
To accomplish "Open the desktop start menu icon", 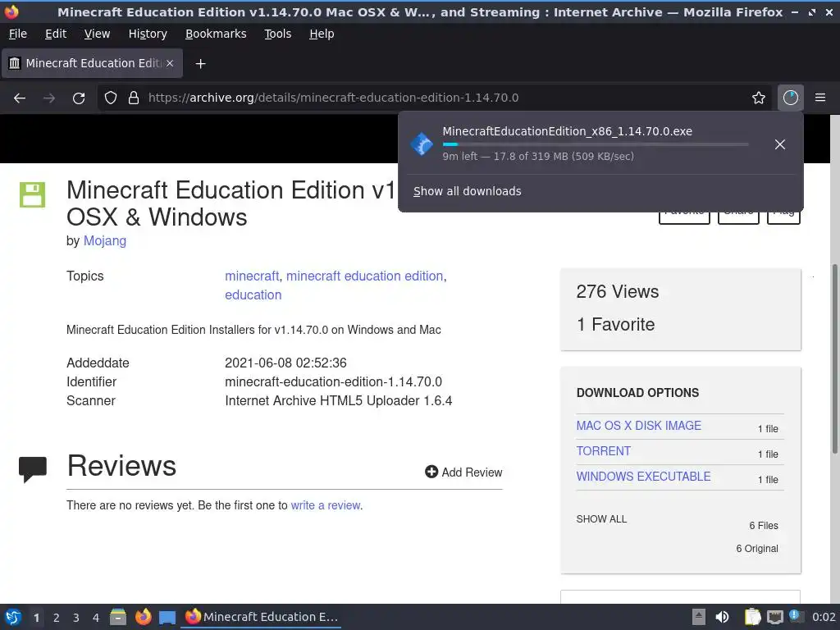I will (x=13, y=617).
